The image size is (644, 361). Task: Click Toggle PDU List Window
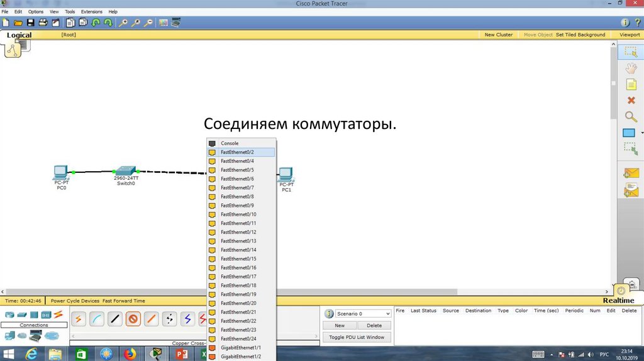pyautogui.click(x=357, y=337)
